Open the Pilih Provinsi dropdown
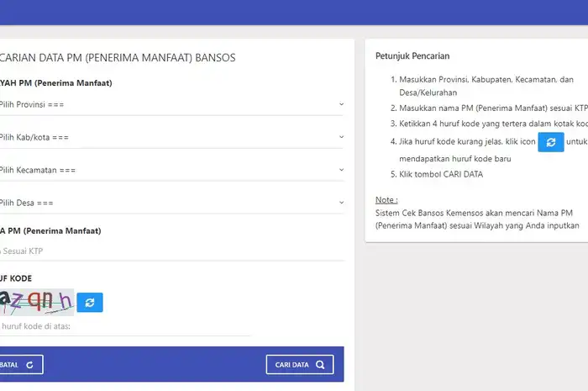The image size is (588, 391). [x=171, y=104]
